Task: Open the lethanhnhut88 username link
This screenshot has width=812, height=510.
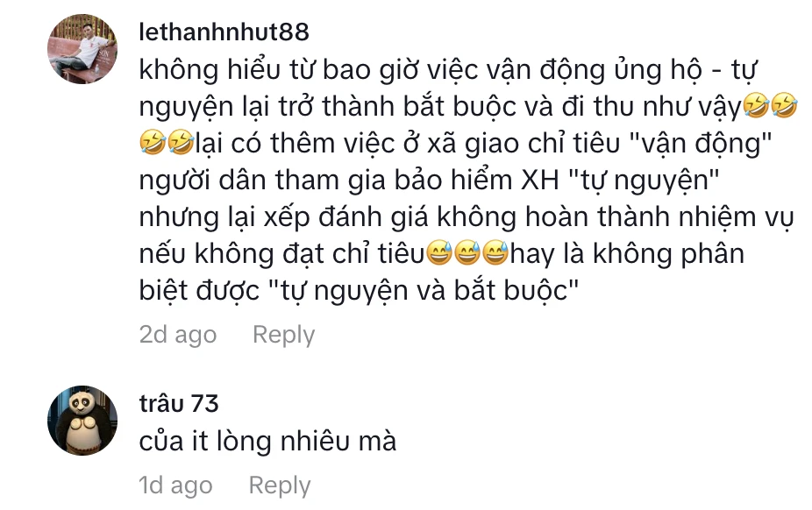Action: 224,32
